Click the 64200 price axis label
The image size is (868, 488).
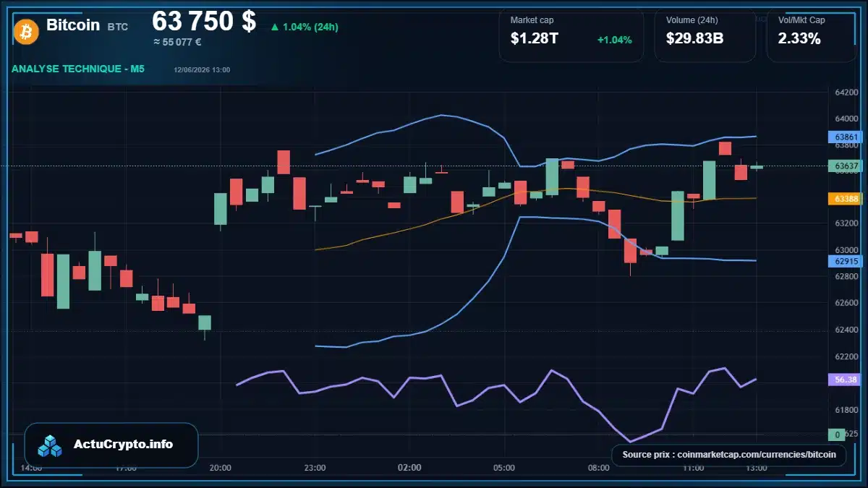coord(846,93)
